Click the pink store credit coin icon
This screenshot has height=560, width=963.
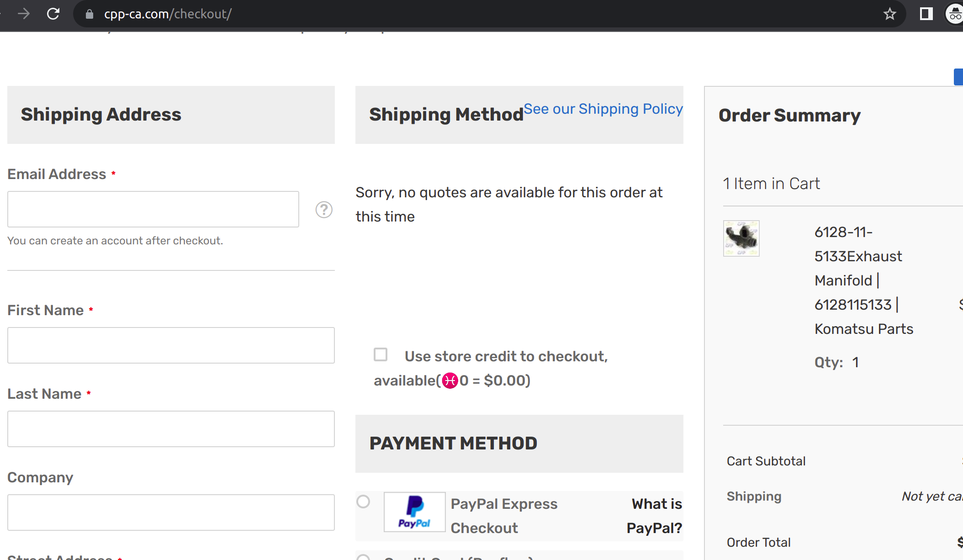click(451, 380)
